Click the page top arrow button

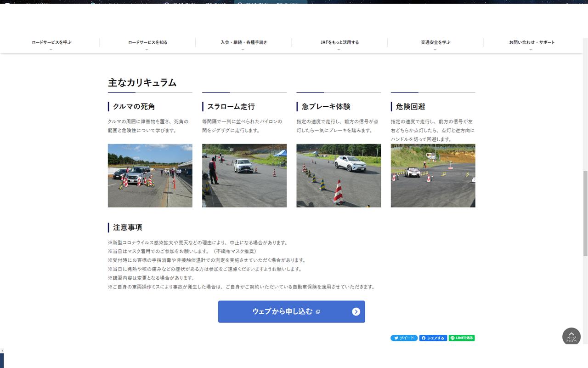point(571,336)
